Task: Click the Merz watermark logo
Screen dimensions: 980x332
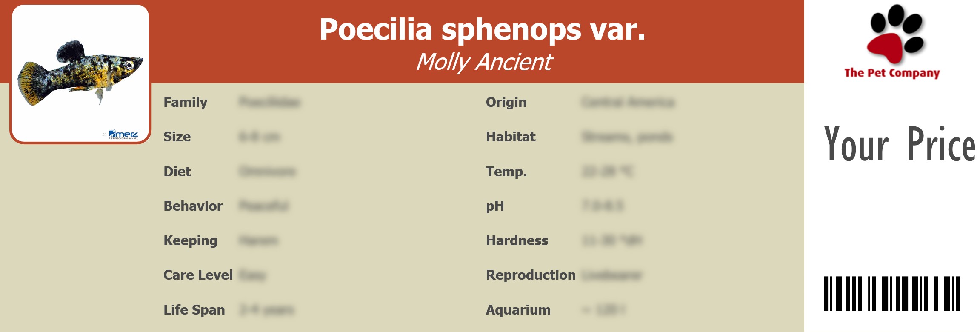Action: pos(123,134)
